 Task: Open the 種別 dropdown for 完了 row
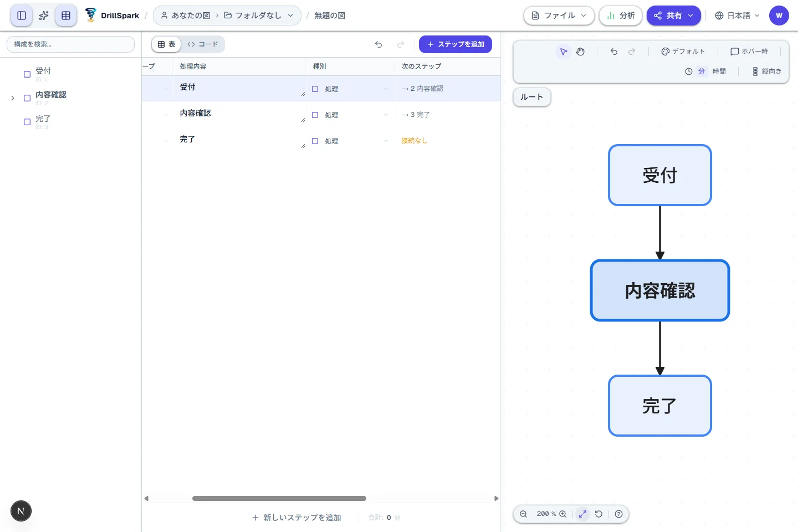350,141
